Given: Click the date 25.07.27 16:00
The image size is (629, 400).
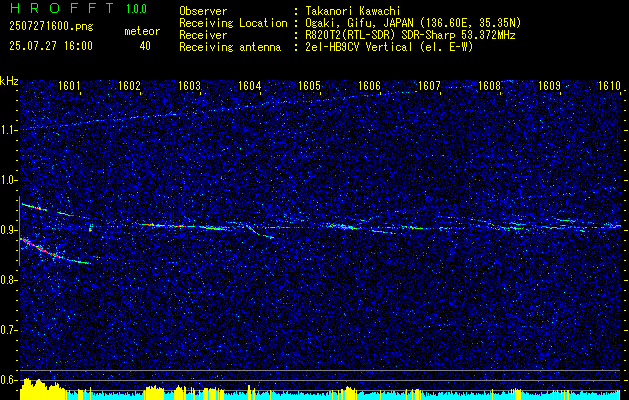Looking at the screenshot, I should [51, 46].
